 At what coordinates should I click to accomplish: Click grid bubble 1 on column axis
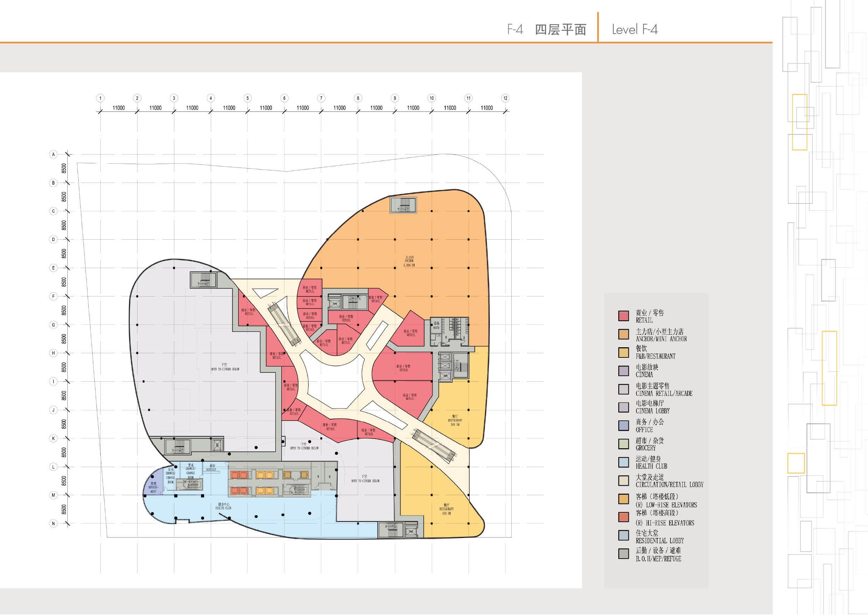(x=100, y=98)
